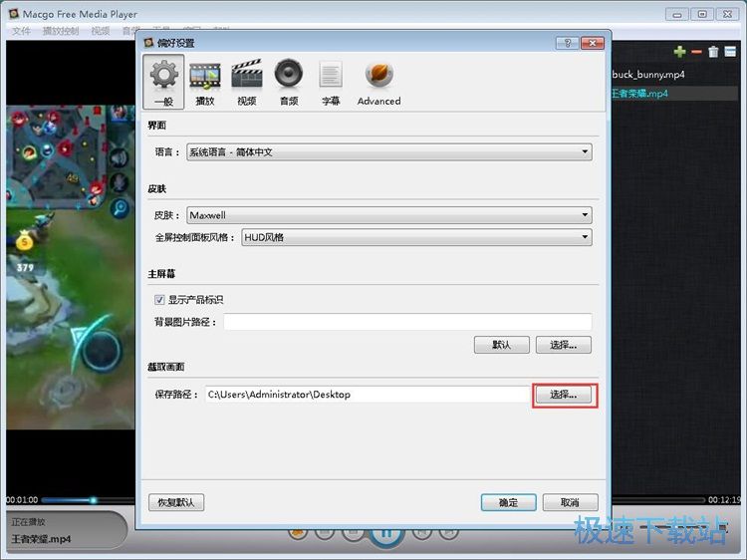The height and width of the screenshot is (560, 747).
Task: Minimize the Macgo Free Media Player window
Action: point(676,14)
